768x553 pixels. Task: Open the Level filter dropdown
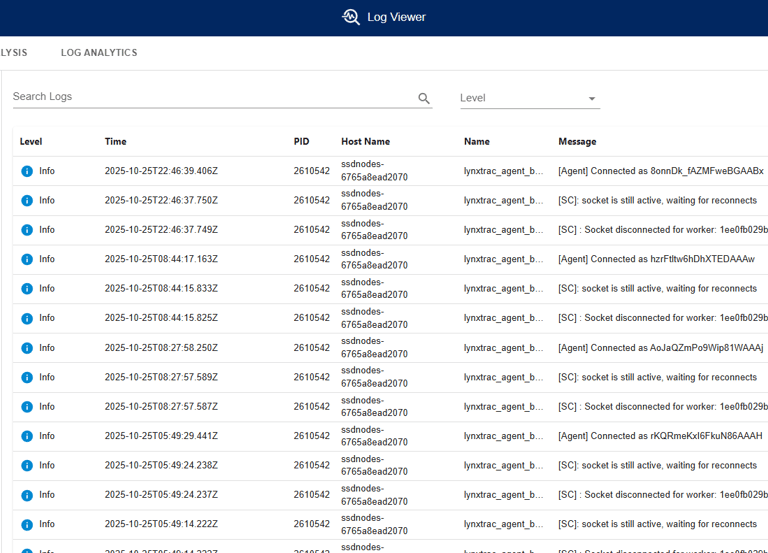(530, 98)
